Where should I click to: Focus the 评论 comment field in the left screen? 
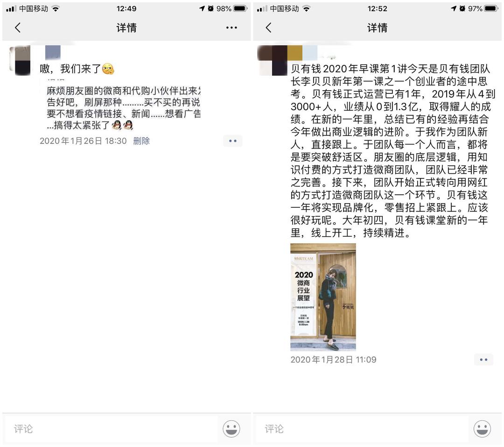pyautogui.click(x=111, y=429)
